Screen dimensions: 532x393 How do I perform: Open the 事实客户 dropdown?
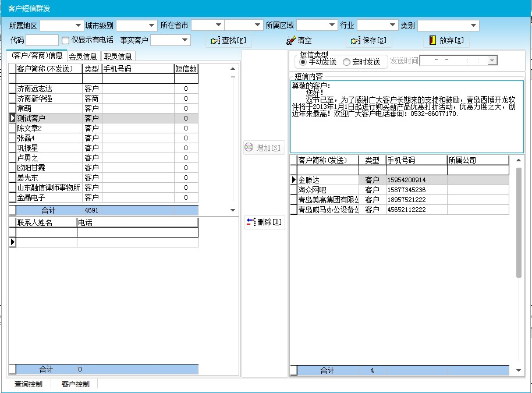(185, 40)
